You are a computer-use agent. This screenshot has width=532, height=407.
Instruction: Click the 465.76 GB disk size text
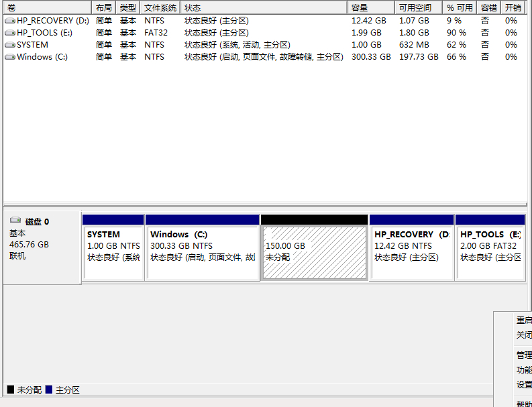tap(29, 245)
